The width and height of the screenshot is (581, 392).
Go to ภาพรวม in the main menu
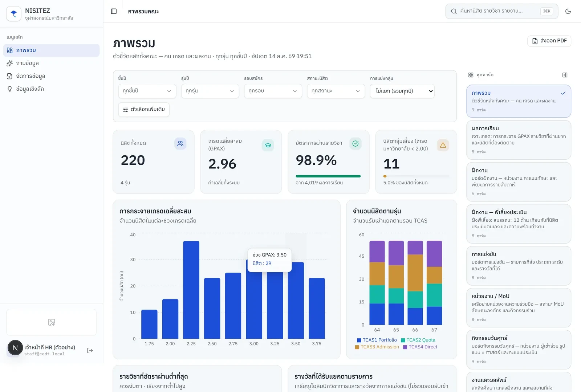tap(52, 50)
